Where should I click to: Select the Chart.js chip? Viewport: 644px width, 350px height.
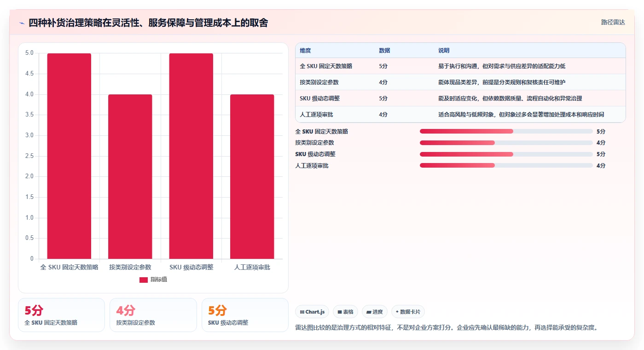click(x=312, y=312)
